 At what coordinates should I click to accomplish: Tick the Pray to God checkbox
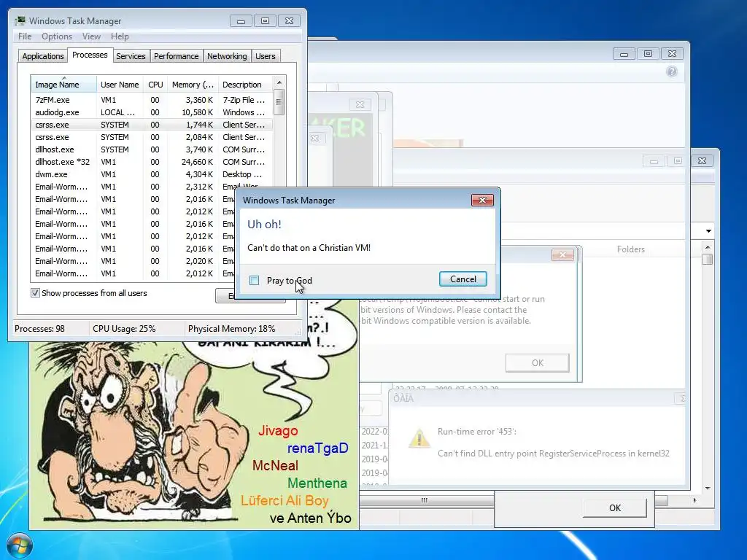(x=255, y=281)
